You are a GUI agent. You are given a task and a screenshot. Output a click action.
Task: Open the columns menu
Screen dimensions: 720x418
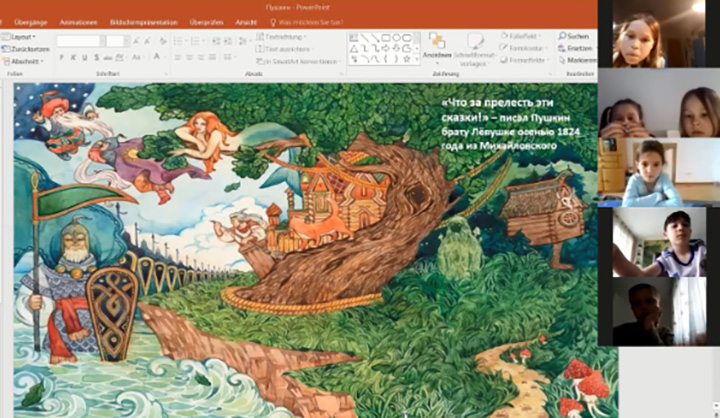[228, 57]
